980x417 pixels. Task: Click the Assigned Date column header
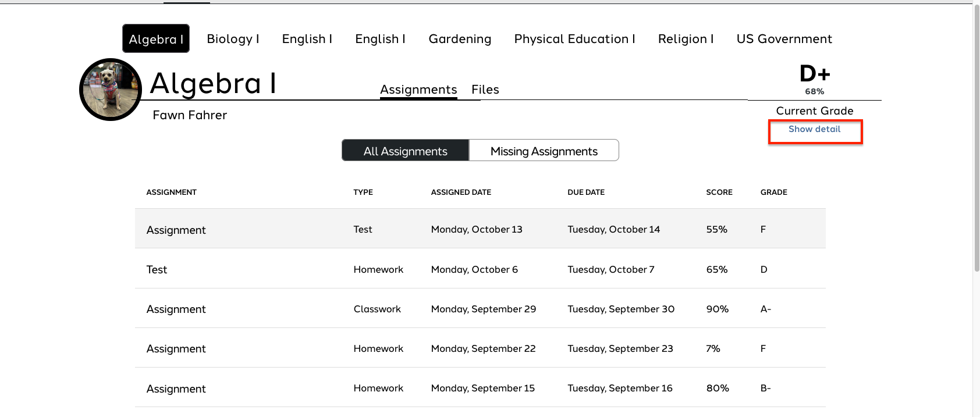coord(461,193)
